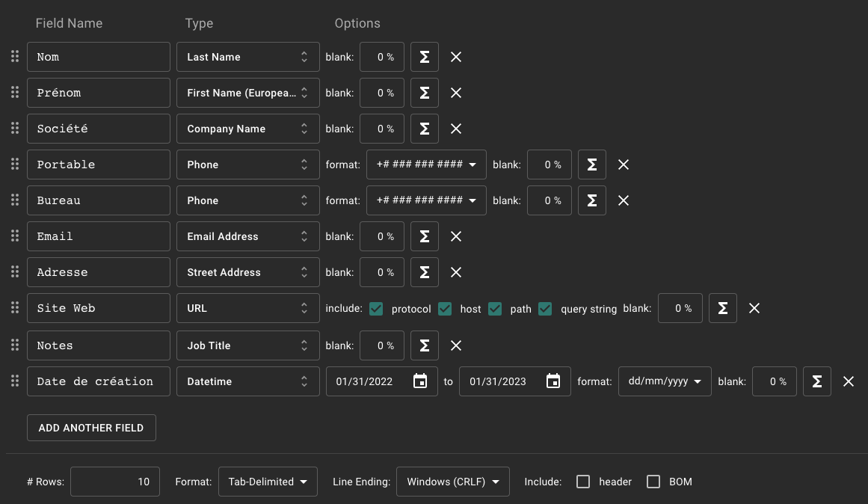The width and height of the screenshot is (868, 504).
Task: Open the Street Address type chooser
Action: pyautogui.click(x=248, y=272)
